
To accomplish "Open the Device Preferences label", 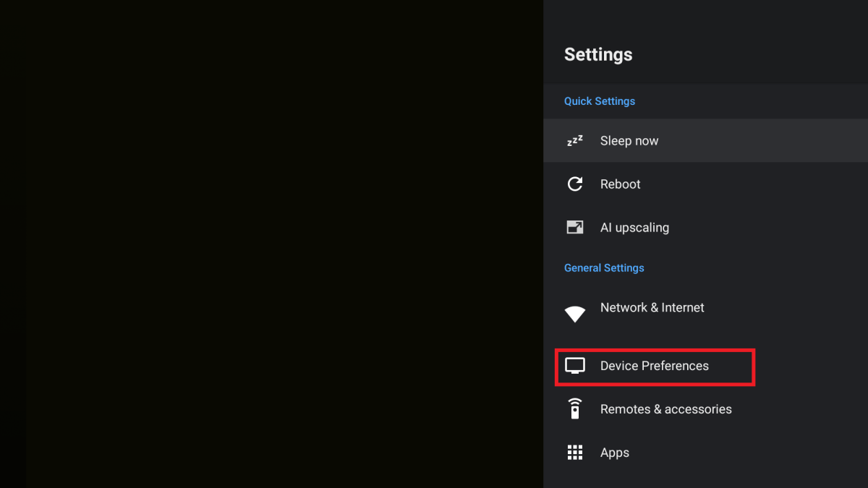I will pyautogui.click(x=655, y=366).
